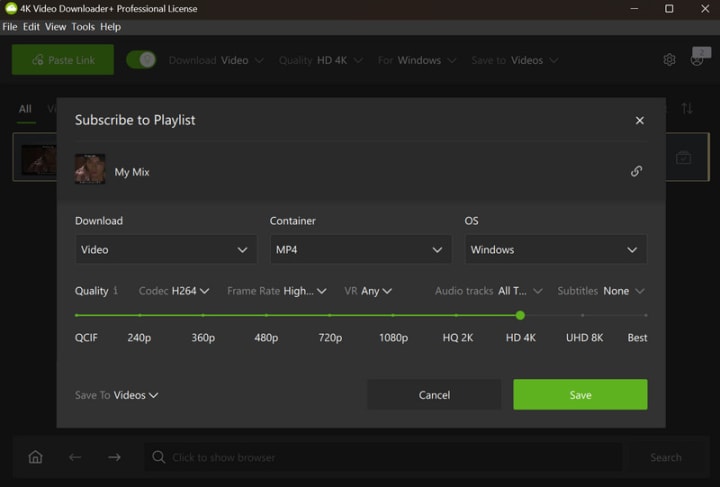Open toolbar Download Video dropdown
This screenshot has width=720, height=487.
pyautogui.click(x=216, y=60)
